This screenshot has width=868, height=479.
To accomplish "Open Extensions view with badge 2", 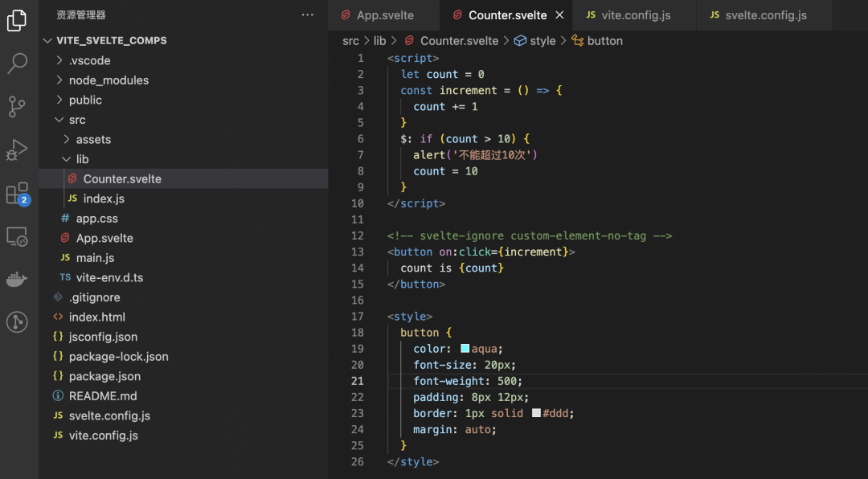I will pyautogui.click(x=18, y=193).
